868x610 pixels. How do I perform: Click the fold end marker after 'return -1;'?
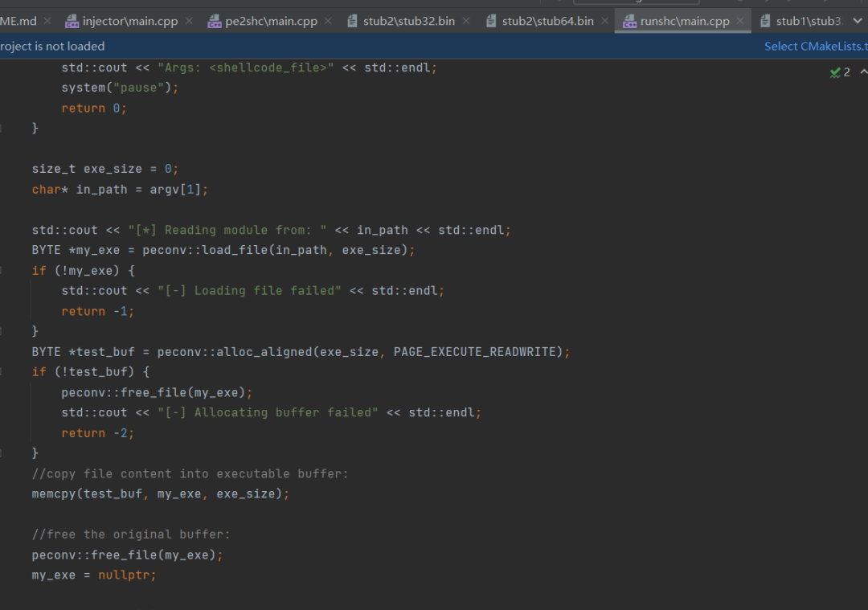(x=1, y=332)
